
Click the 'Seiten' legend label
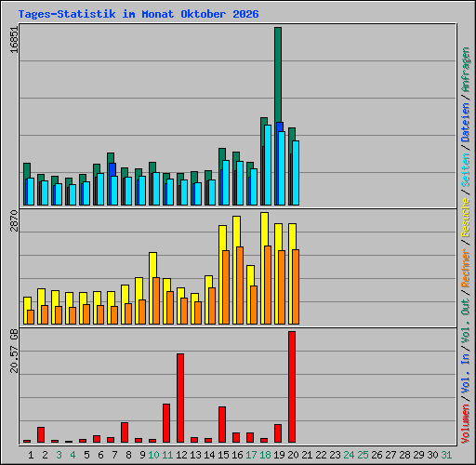(466, 169)
